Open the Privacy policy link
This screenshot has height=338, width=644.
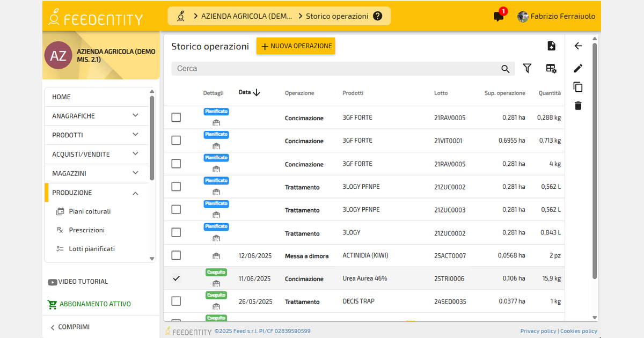click(538, 331)
